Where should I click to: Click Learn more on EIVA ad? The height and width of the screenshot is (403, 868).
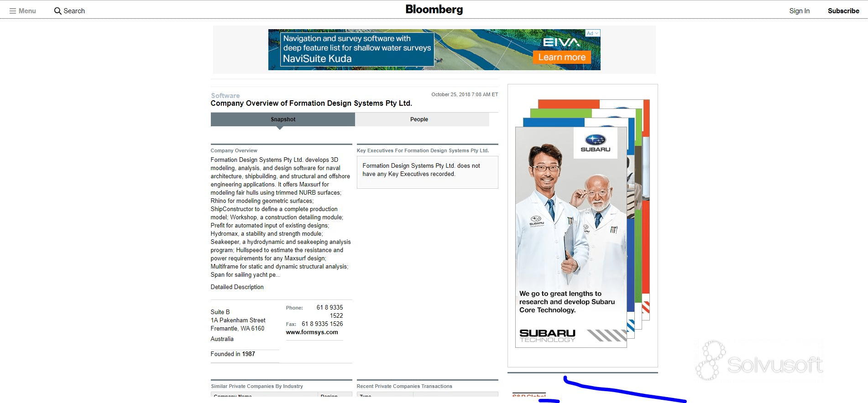(x=562, y=57)
